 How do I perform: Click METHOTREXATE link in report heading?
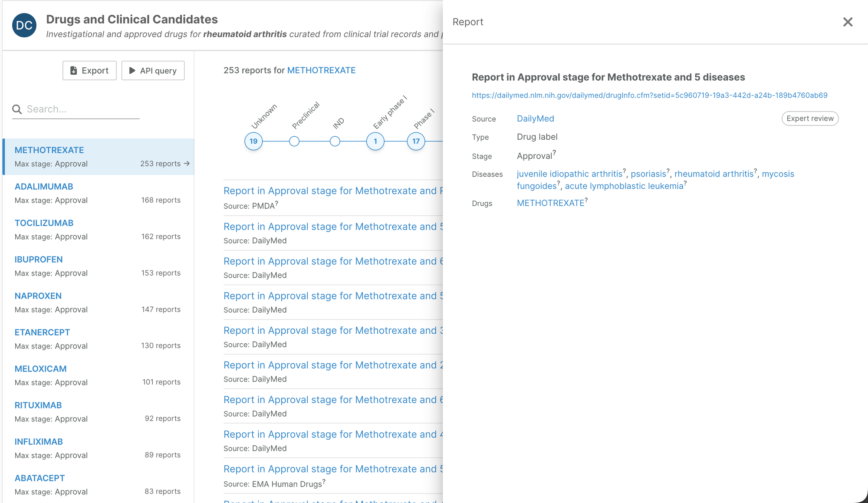tap(321, 70)
